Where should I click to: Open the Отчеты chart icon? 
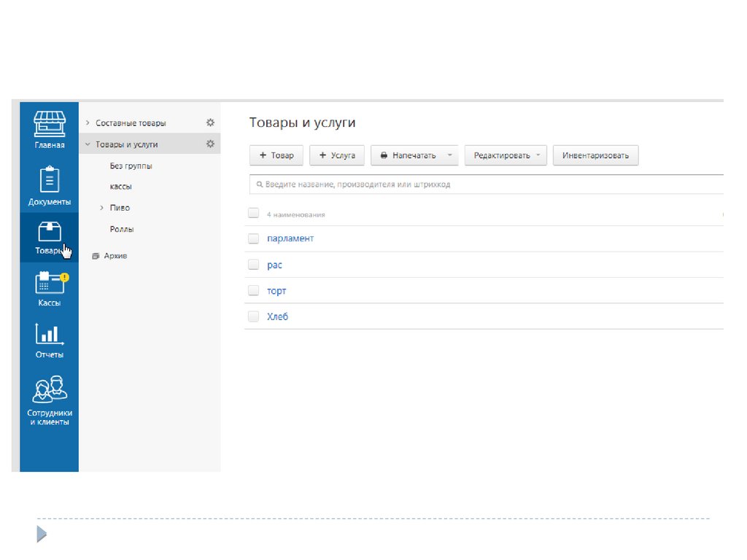coord(50,335)
